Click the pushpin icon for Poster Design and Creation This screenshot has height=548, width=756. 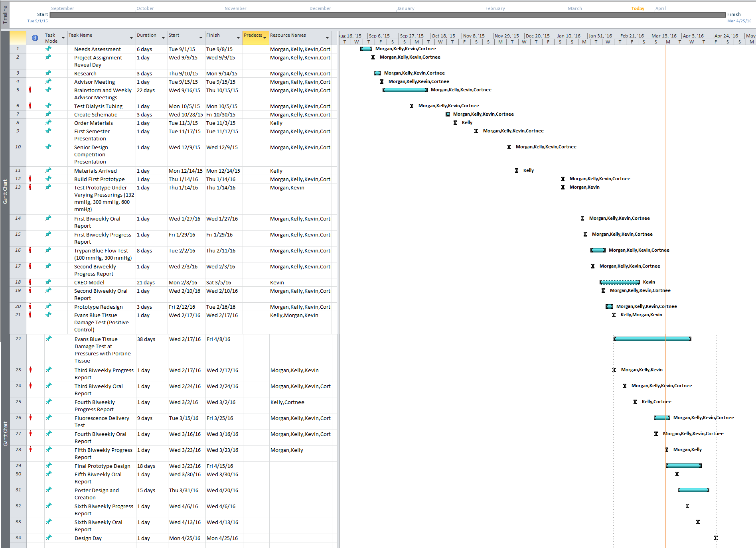(49, 490)
